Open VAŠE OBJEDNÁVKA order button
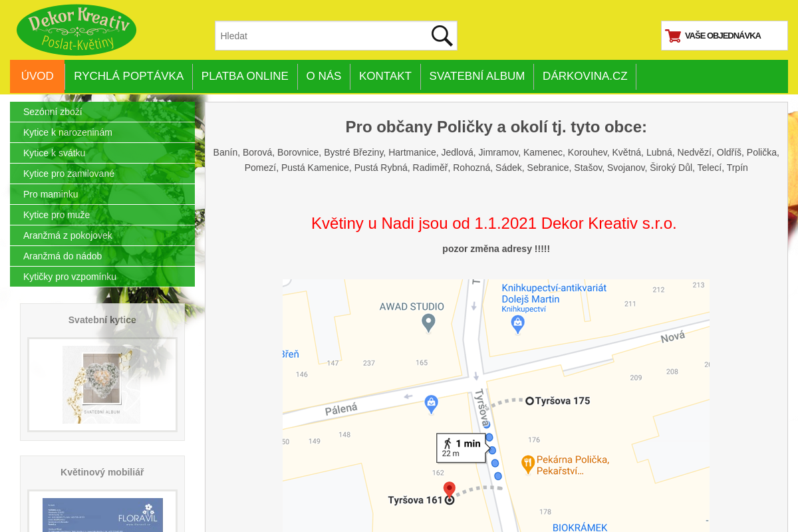The height and width of the screenshot is (532, 798). tap(724, 36)
